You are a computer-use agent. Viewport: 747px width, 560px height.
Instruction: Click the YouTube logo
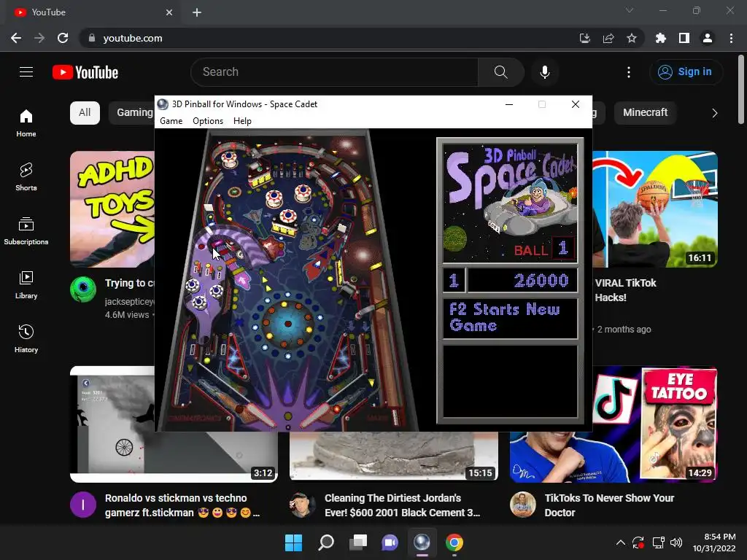(85, 72)
